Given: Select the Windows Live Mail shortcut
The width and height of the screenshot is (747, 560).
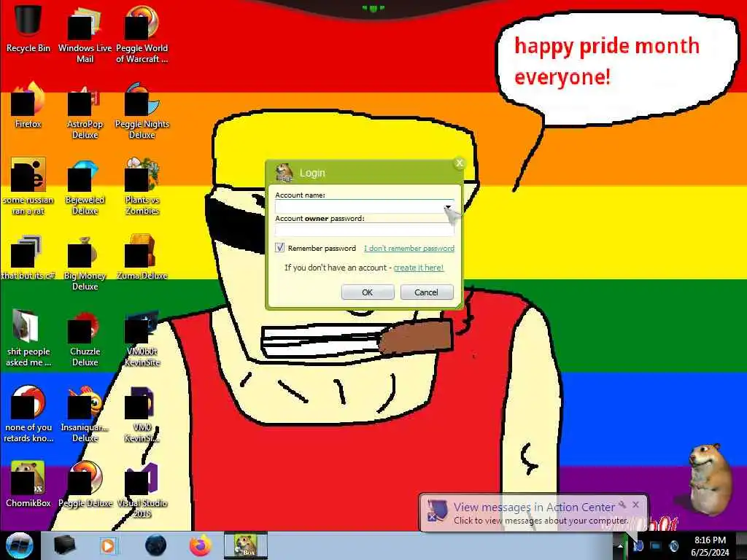Looking at the screenshot, I should 85,34.
